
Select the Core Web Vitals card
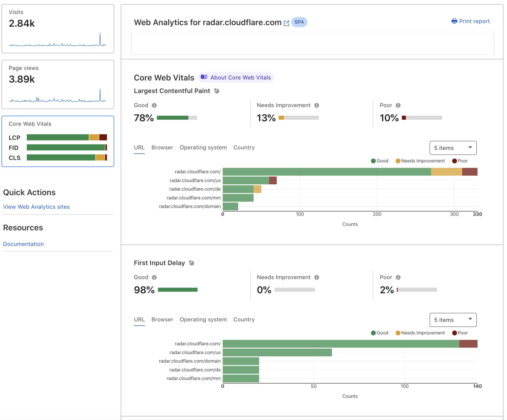point(58,141)
